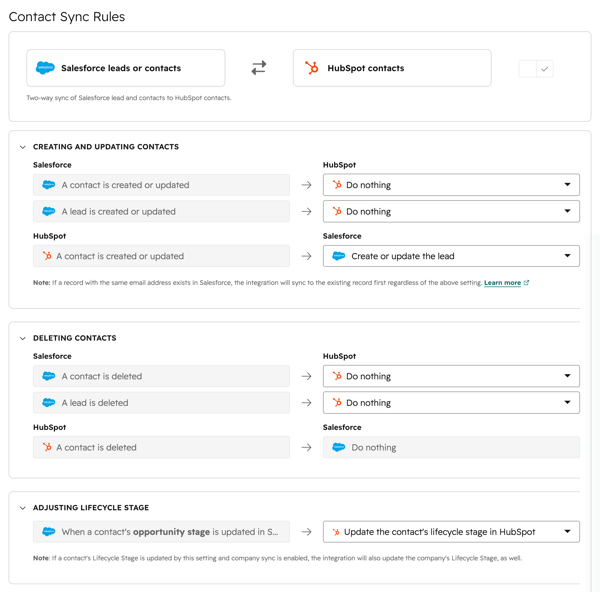600x592 pixels.
Task: Click the 'Two-way sync of Salesforce lead' description
Action: [129, 98]
